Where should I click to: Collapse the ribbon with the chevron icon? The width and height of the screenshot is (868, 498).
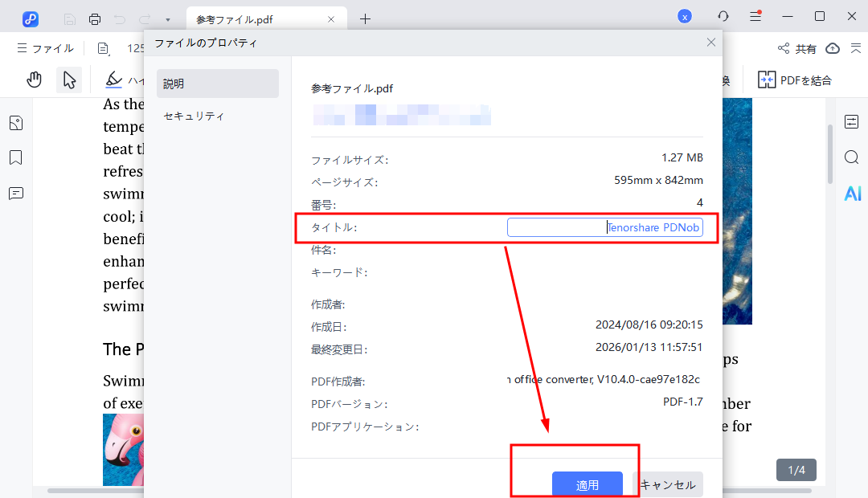pyautogui.click(x=854, y=48)
